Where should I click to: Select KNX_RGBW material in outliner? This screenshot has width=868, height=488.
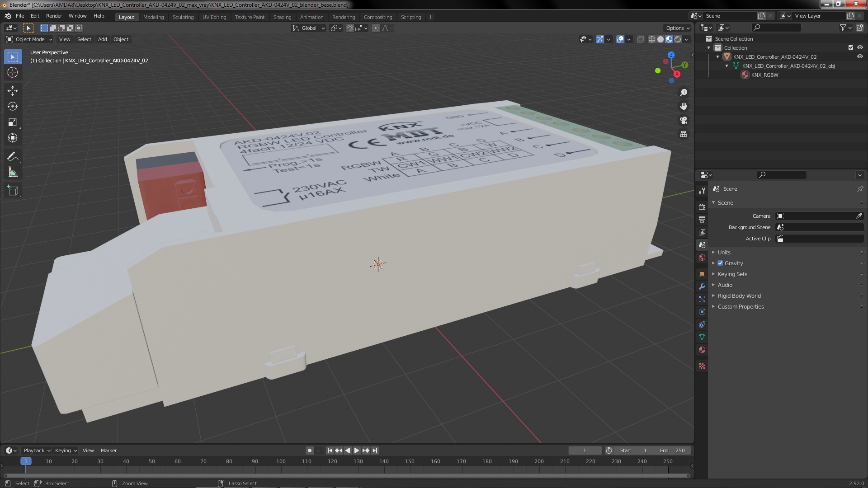764,75
